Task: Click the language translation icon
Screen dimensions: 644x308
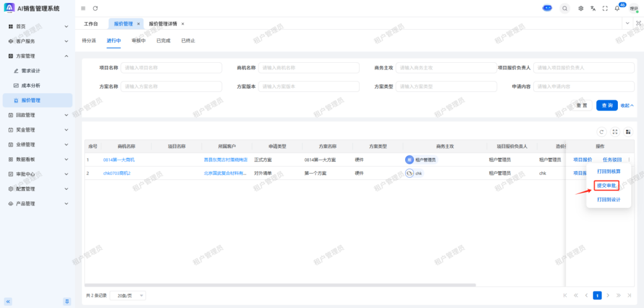Action: click(593, 8)
